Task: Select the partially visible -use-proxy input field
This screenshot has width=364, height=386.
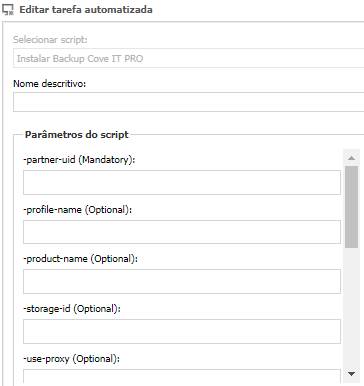Action: coord(182,376)
